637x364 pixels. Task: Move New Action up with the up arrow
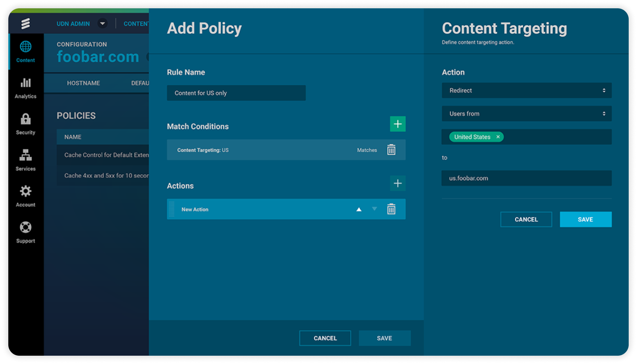pos(359,209)
